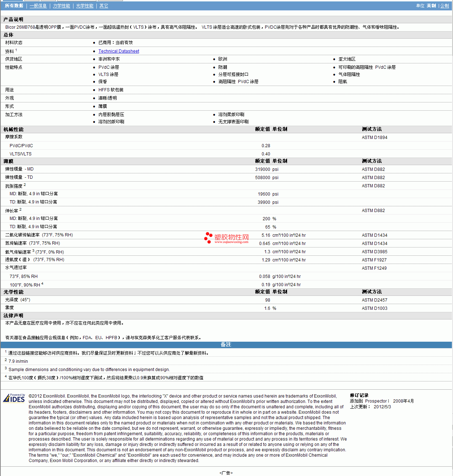Select the 所有数据 tab
453x476 pixels.
click(x=14, y=6)
